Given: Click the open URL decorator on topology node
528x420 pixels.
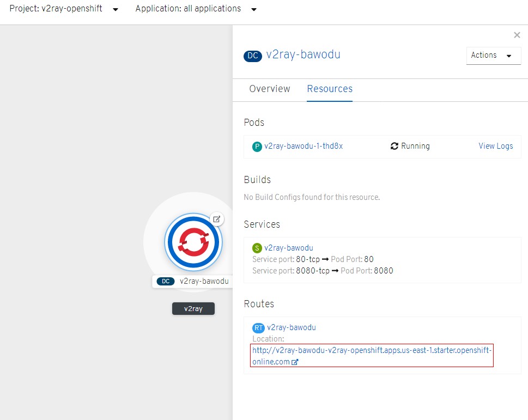Looking at the screenshot, I should point(216,219).
